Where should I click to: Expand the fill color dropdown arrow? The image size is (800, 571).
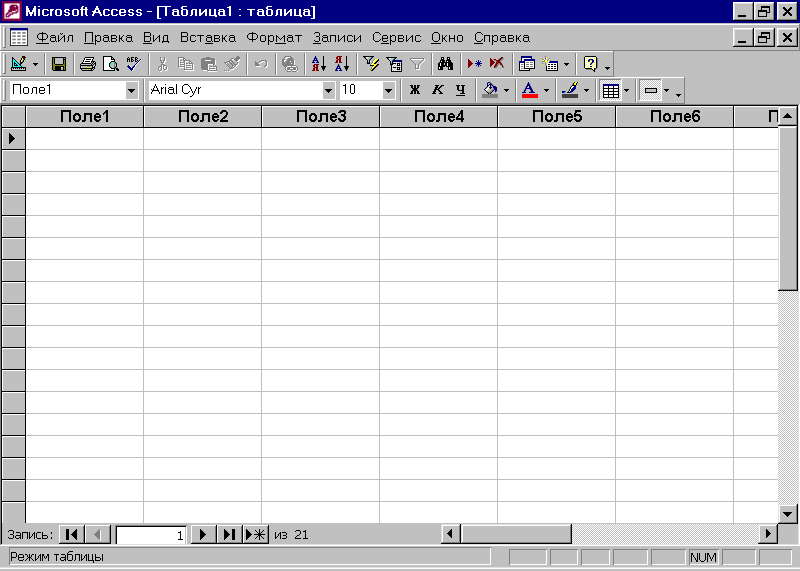(x=506, y=91)
